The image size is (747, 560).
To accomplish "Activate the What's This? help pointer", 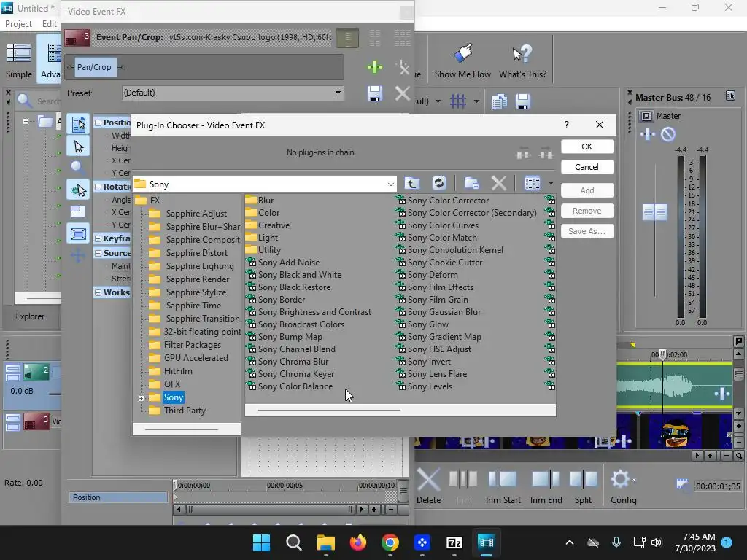I will (522, 61).
